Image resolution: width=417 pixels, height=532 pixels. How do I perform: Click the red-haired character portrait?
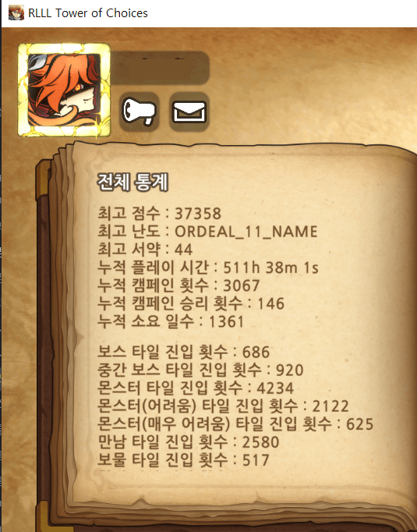coord(64,90)
